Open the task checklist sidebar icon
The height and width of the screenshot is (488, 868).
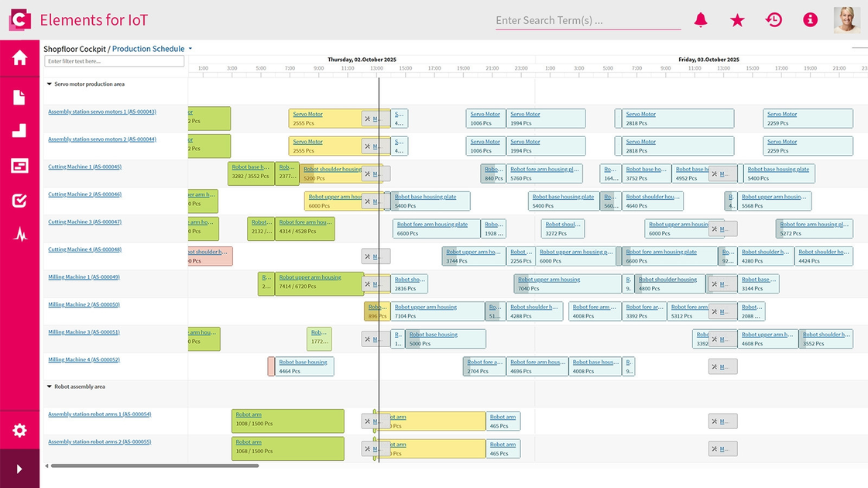point(19,201)
